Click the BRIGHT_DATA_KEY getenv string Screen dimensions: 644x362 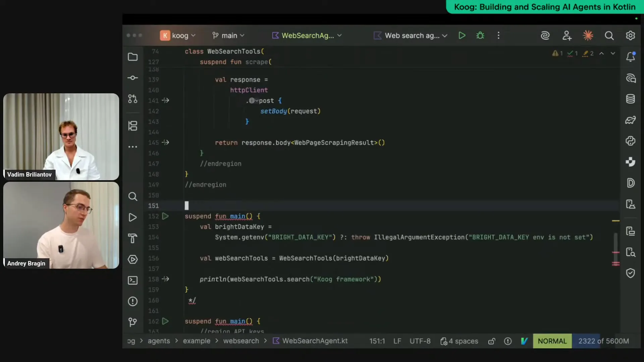click(300, 237)
